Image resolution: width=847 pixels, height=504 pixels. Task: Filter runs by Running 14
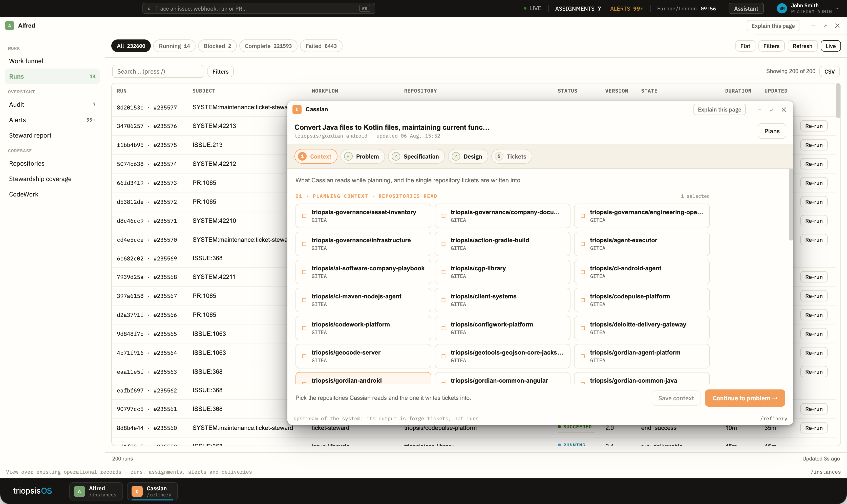[x=174, y=46]
